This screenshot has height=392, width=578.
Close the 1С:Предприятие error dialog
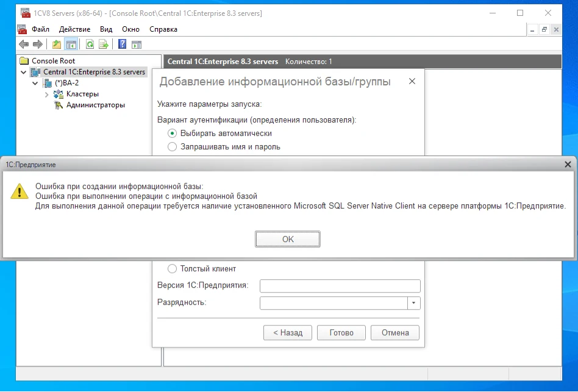tap(568, 165)
